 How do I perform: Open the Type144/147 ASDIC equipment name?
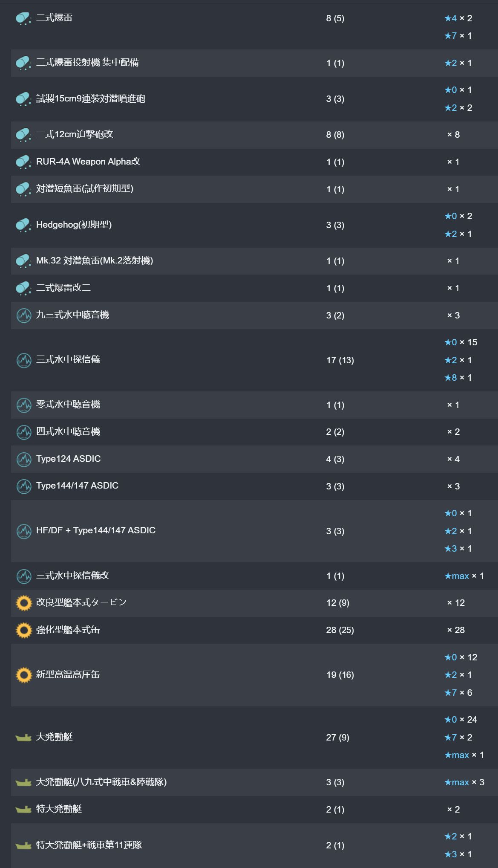coord(77,486)
